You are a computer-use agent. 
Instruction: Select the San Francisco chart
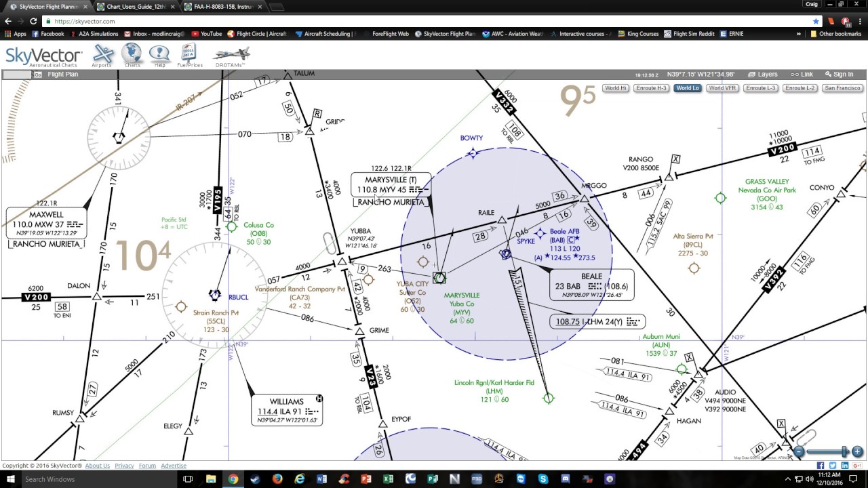pos(843,88)
